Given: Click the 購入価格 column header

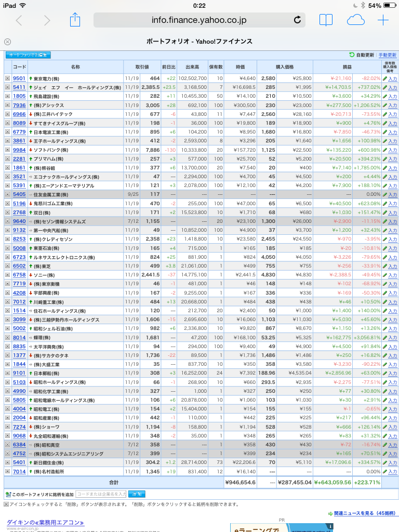Looking at the screenshot, I should [x=285, y=67].
